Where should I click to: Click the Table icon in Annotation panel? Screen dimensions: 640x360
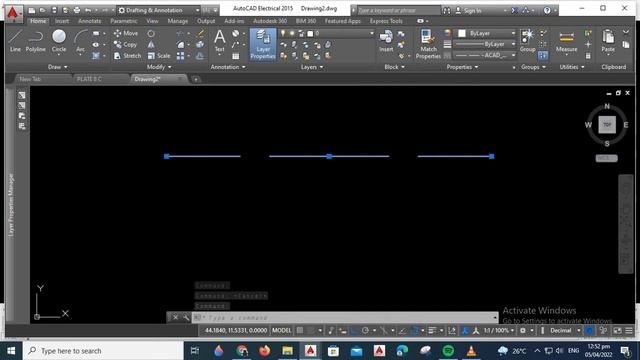pos(236,56)
